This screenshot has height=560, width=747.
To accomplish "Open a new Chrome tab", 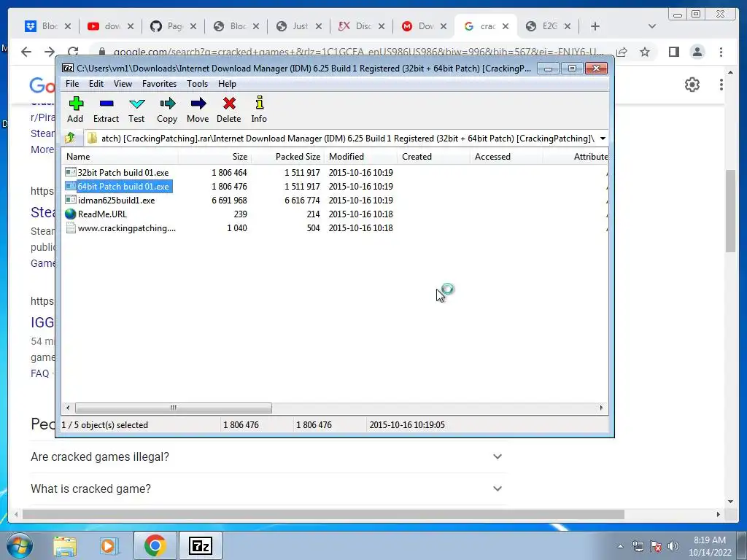I will [x=595, y=26].
